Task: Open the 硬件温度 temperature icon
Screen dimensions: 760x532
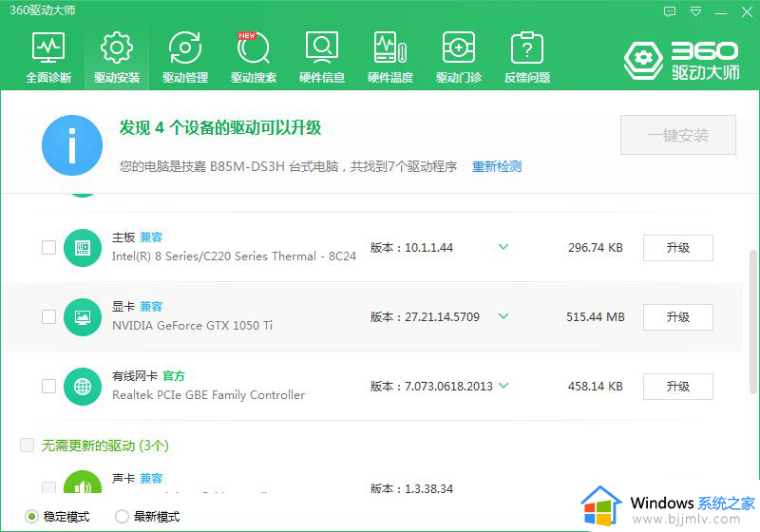Action: tap(390, 58)
